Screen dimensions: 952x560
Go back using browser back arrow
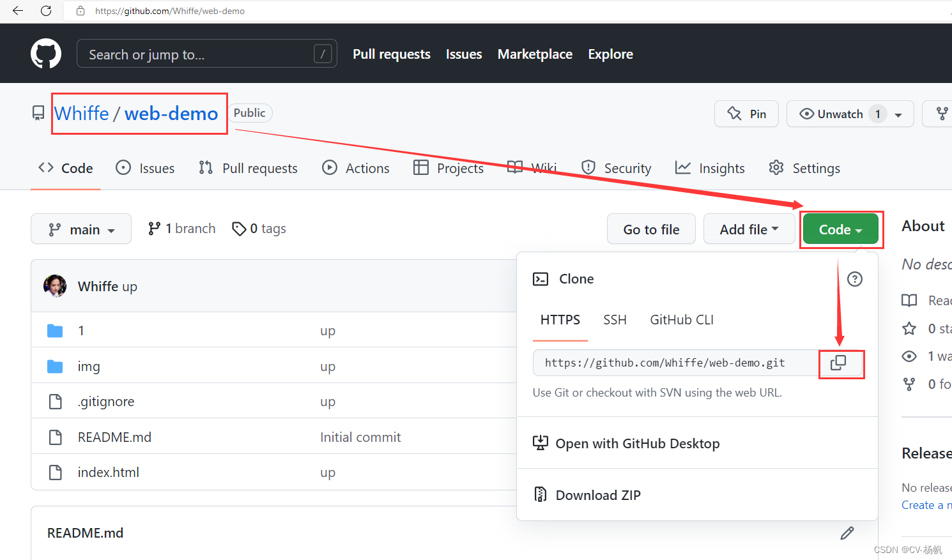tap(18, 11)
